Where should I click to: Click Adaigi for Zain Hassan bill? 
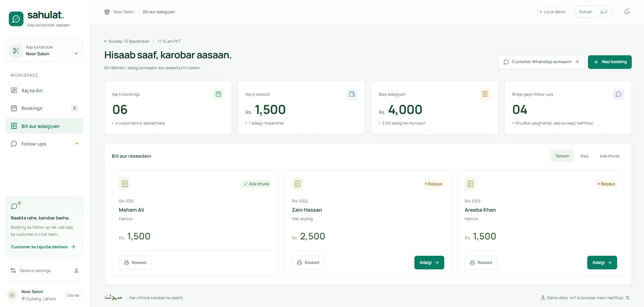pos(429,263)
